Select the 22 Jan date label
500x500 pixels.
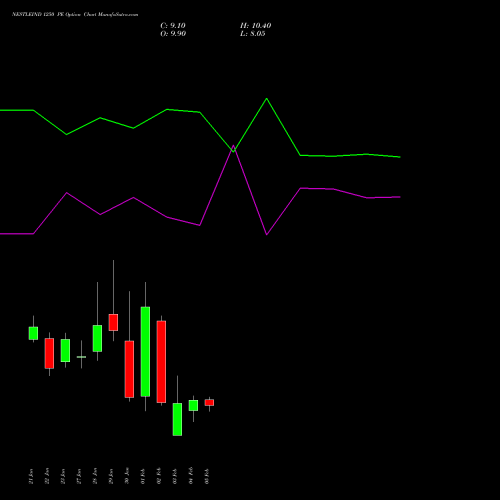click(x=47, y=476)
